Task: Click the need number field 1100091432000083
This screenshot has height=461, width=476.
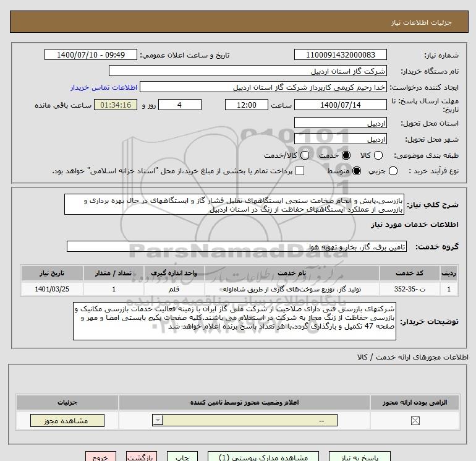Action: coord(340,54)
